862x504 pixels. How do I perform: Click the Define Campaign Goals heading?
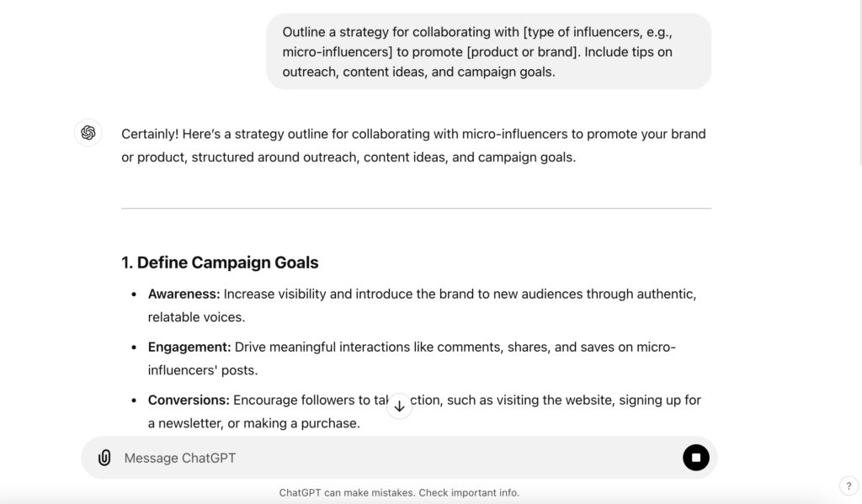[220, 263]
